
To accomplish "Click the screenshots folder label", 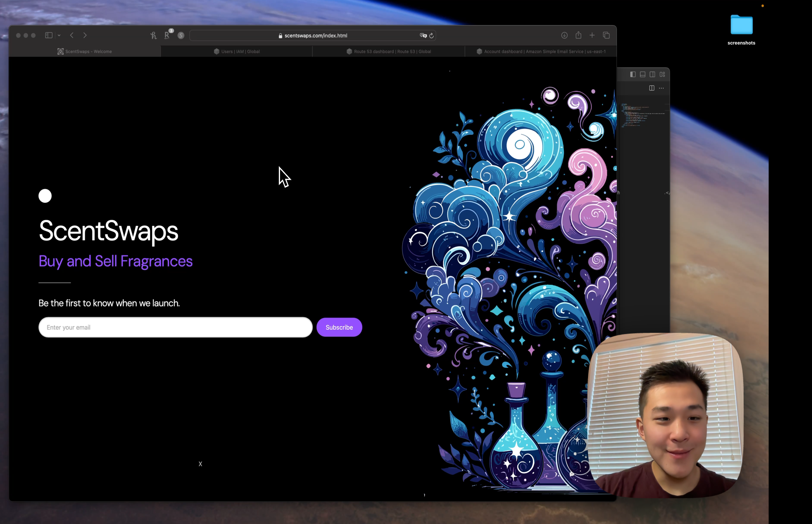I will 741,43.
